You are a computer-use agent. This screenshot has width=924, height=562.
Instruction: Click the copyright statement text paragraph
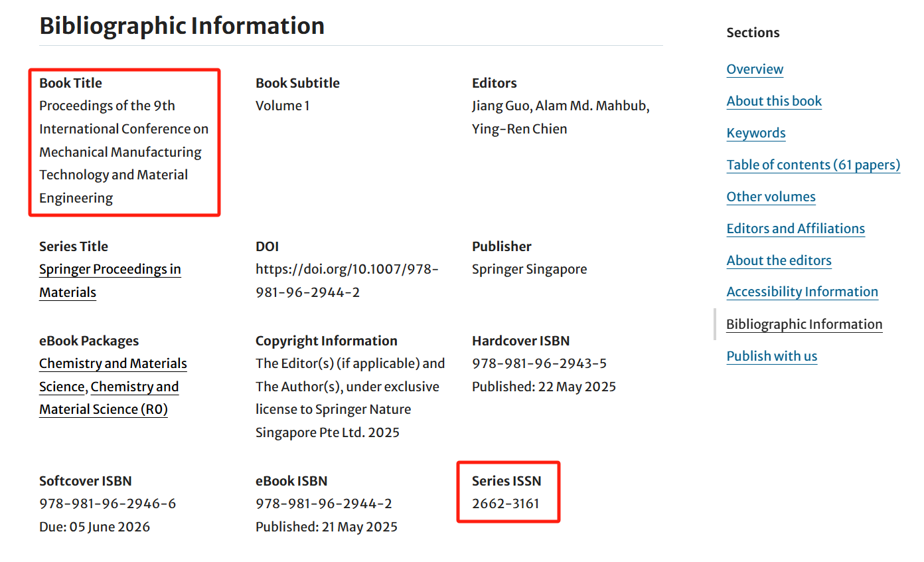pyautogui.click(x=350, y=398)
